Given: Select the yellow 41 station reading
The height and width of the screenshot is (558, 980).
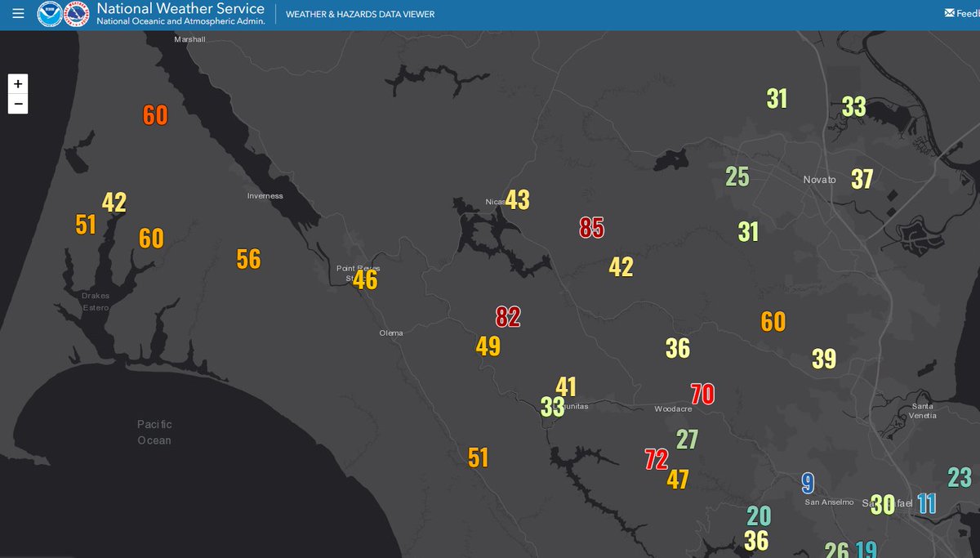Looking at the screenshot, I should 566,387.
